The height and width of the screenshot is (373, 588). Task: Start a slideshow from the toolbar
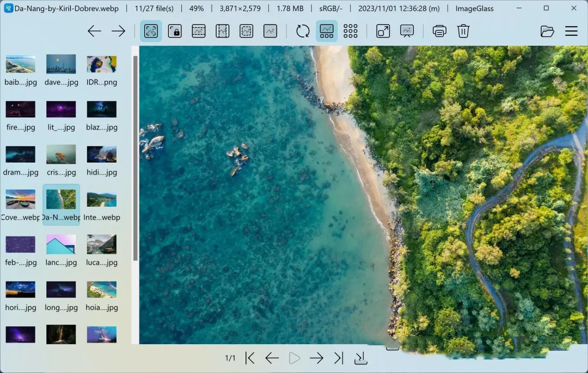point(407,31)
